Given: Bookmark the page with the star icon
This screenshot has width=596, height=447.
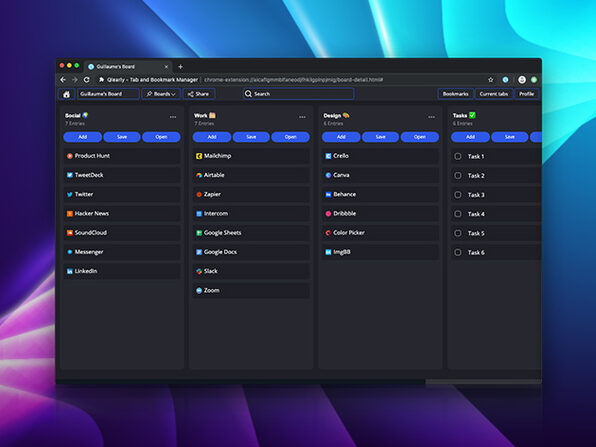Looking at the screenshot, I should pyautogui.click(x=491, y=80).
